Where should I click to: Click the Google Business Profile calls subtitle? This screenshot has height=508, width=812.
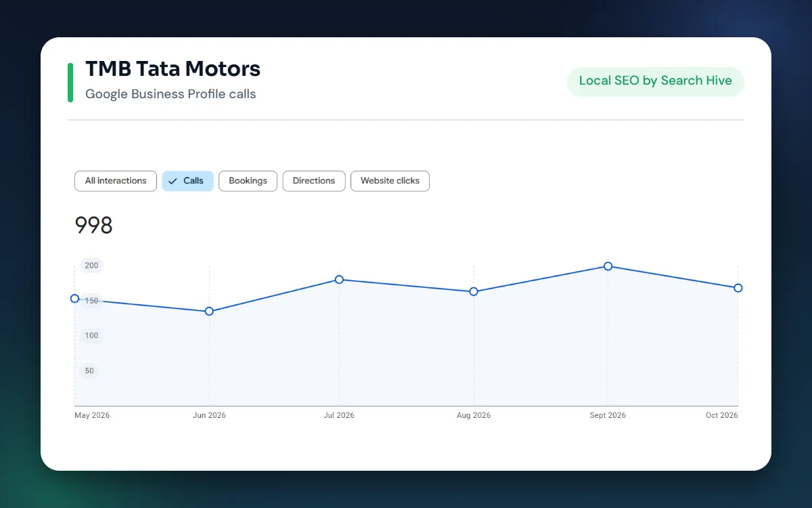coord(171,94)
